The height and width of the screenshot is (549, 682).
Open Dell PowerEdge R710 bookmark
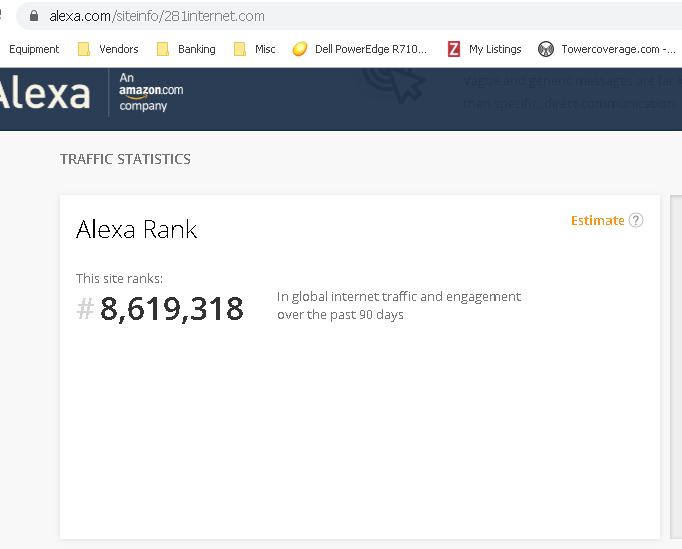point(360,49)
